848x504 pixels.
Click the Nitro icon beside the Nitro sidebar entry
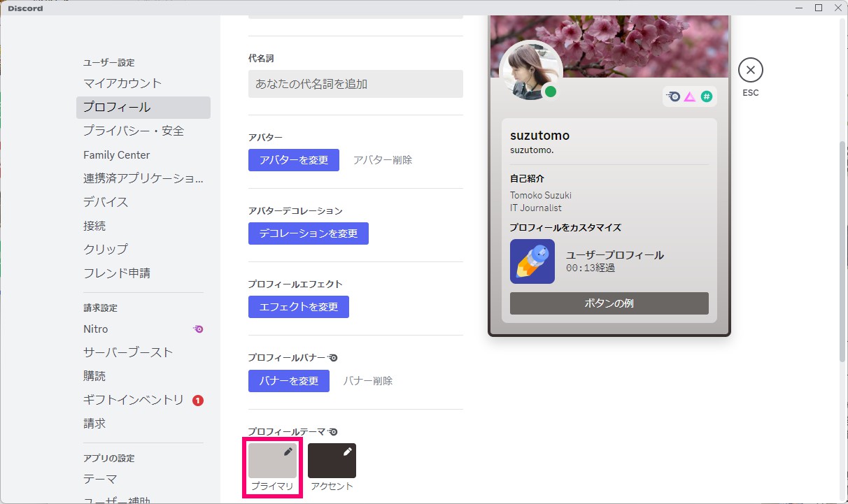(197, 329)
